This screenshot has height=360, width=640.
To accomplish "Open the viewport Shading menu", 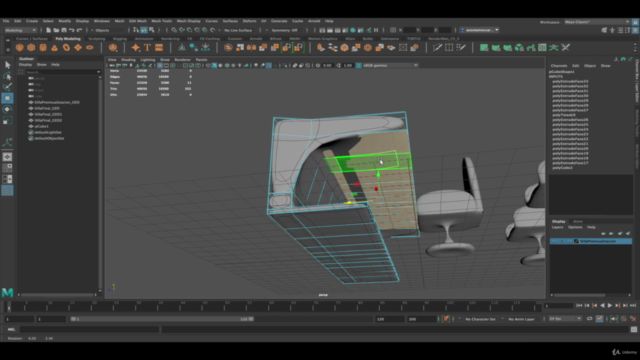I will pos(128,60).
